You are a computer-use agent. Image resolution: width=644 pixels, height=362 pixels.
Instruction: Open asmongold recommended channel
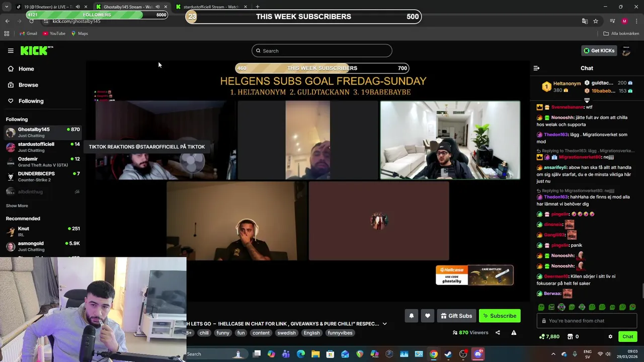(x=43, y=246)
